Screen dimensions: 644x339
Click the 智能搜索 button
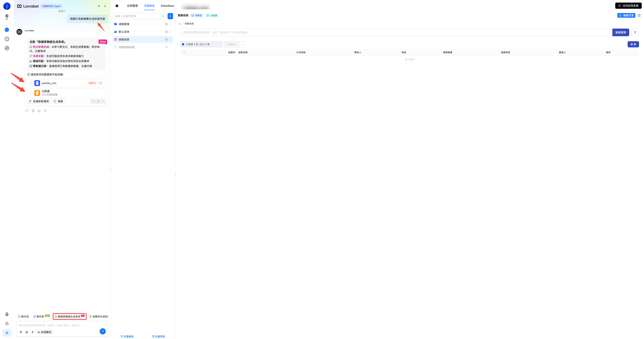tap(621, 32)
